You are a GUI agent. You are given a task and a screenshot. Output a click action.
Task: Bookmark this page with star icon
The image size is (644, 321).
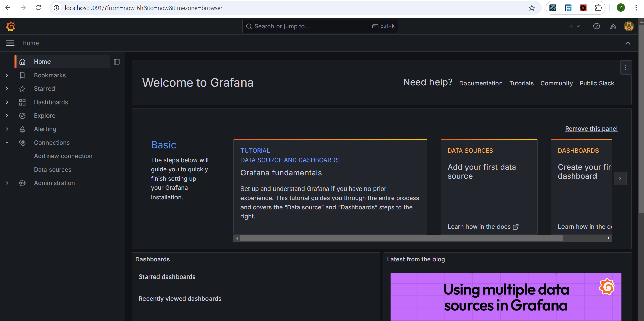click(532, 8)
